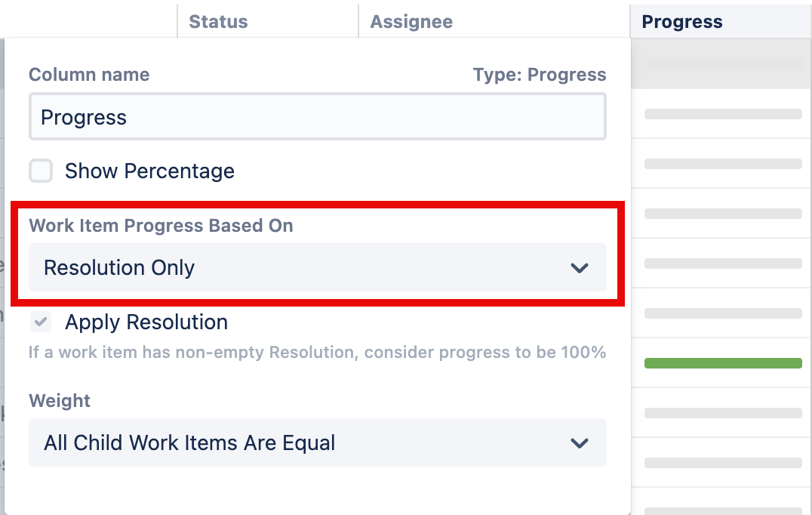Click the gray progress bar directly above the green bar

tap(723, 313)
